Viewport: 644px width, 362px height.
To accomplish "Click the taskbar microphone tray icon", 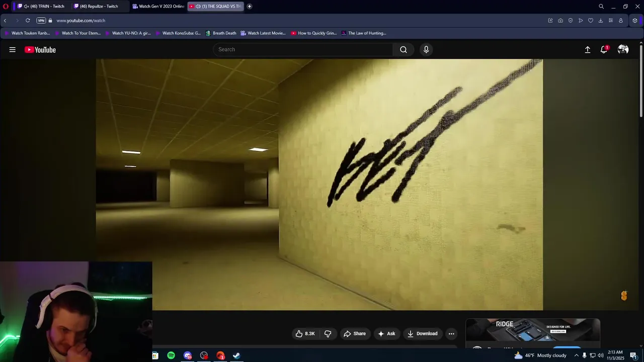I will point(584,355).
